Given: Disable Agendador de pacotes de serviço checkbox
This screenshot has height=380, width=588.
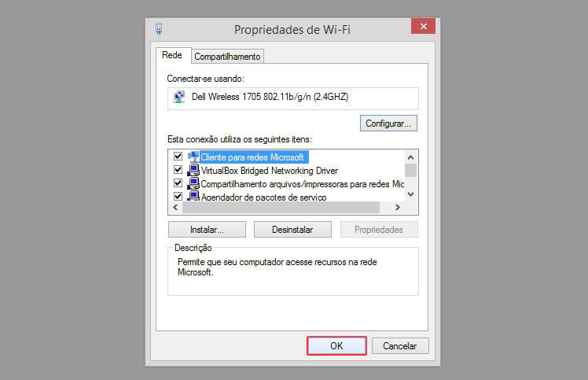Looking at the screenshot, I should [178, 196].
